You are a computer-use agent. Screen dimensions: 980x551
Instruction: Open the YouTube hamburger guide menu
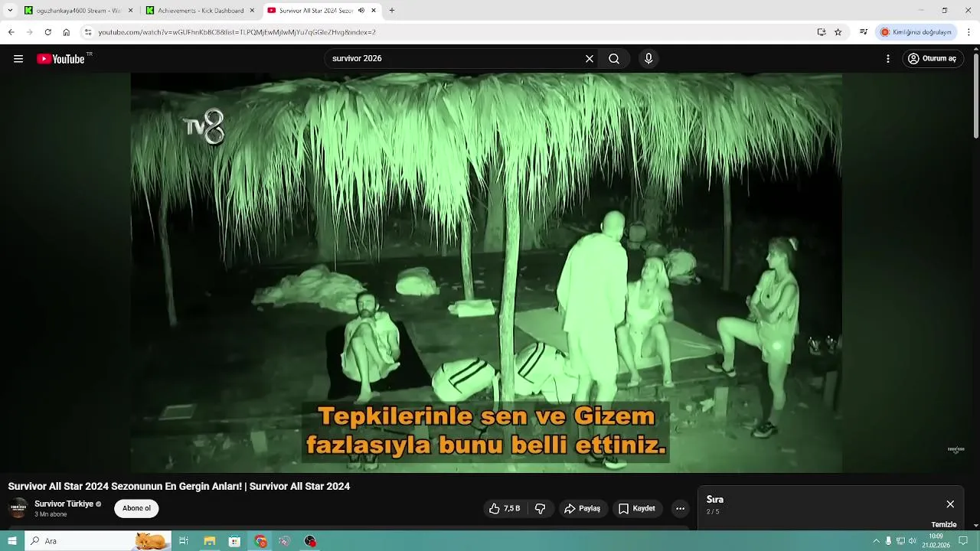coord(18,59)
